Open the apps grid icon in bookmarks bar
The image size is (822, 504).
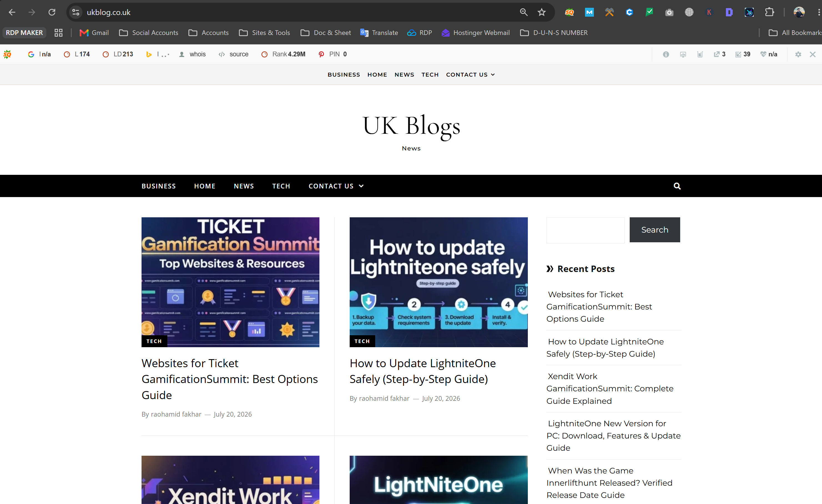tap(58, 33)
